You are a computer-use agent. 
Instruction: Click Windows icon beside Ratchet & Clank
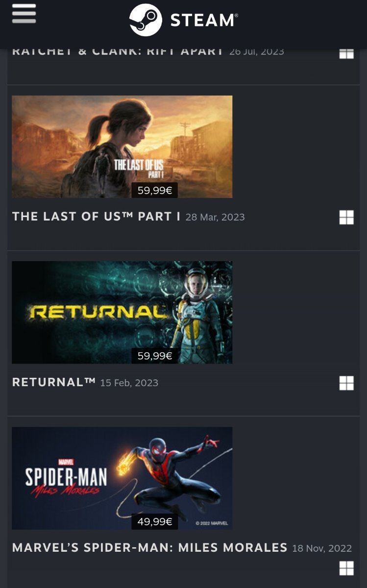pyautogui.click(x=346, y=53)
